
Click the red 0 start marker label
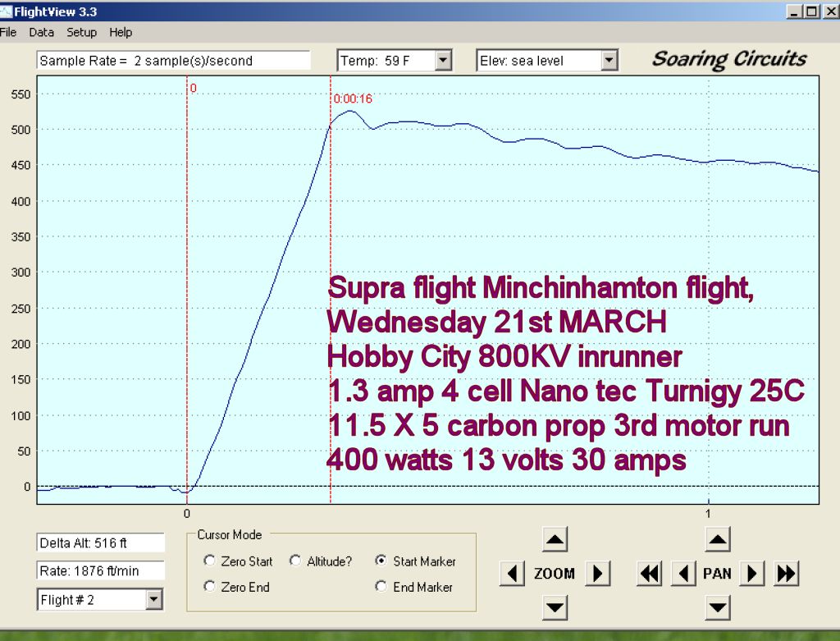point(194,88)
